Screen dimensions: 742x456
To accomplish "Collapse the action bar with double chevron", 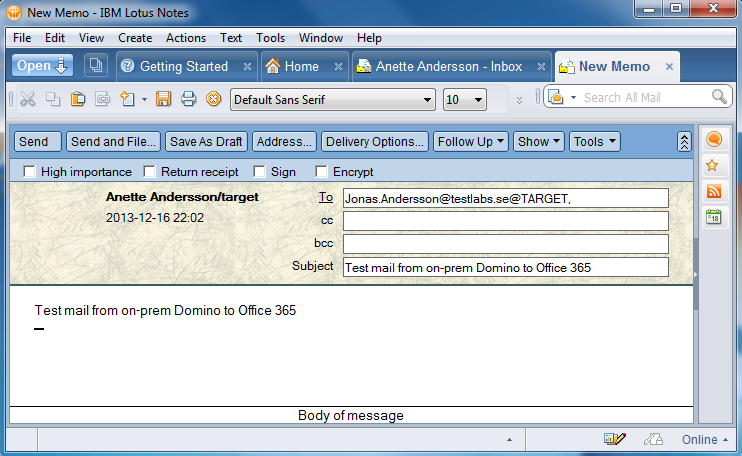I will pyautogui.click(x=684, y=142).
